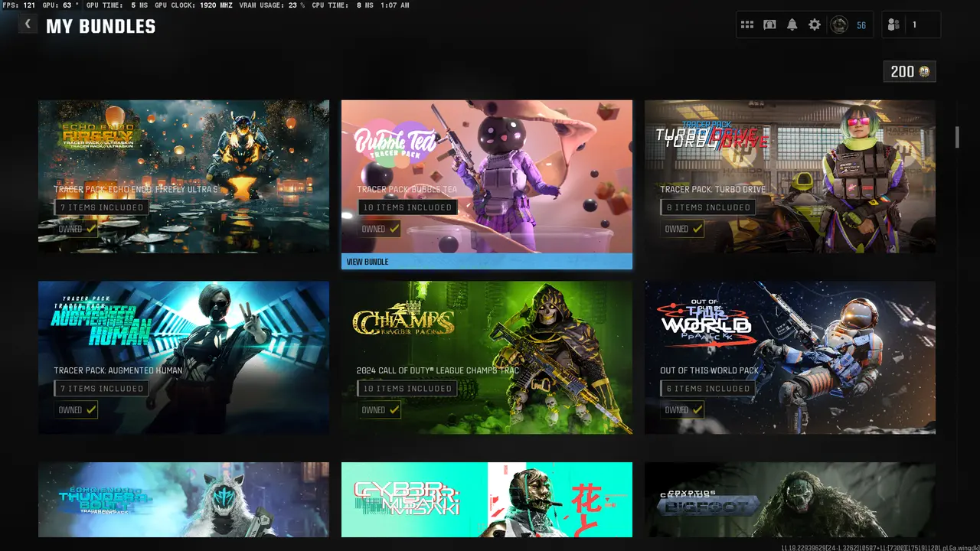Click the Owned badge on the Firefly card

77,229
